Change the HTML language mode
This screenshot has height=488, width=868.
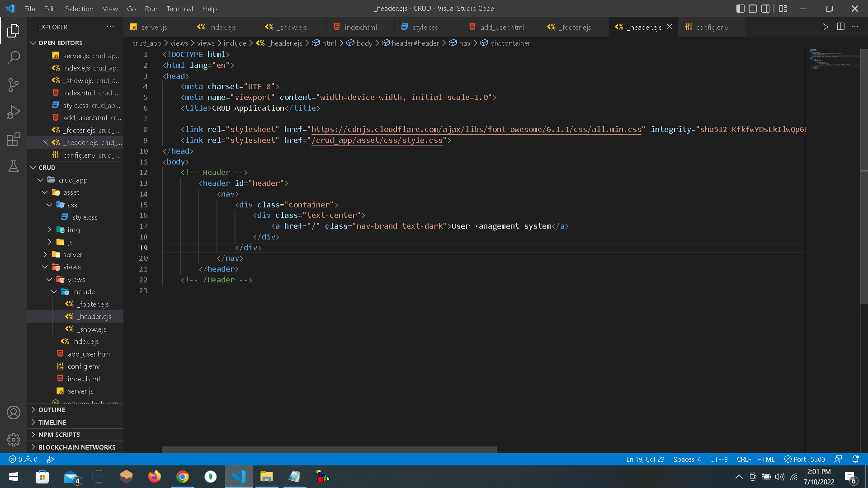tap(765, 459)
